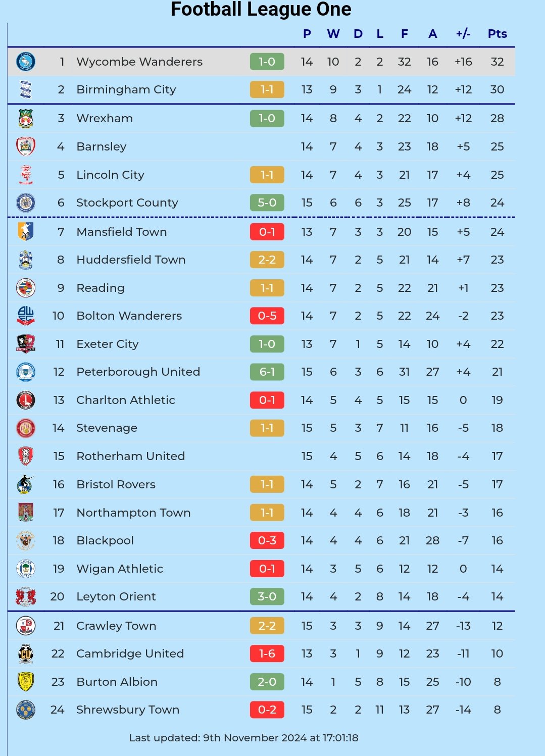Click the Wycombe Wanderers club crest
This screenshot has width=545, height=756.
pos(25,62)
